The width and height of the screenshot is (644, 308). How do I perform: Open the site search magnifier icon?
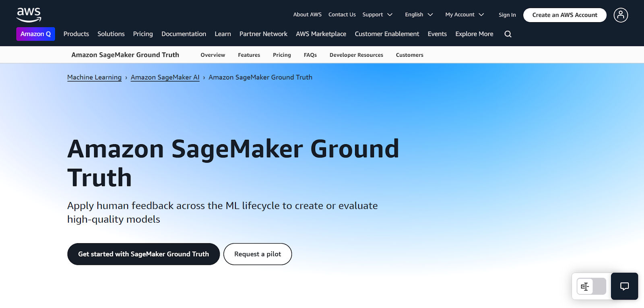pyautogui.click(x=508, y=34)
